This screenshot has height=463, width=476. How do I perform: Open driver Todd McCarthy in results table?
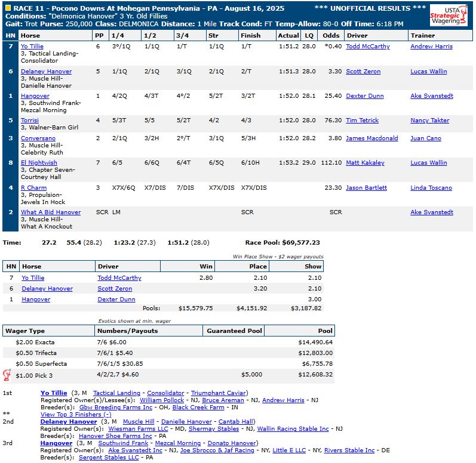(x=367, y=47)
